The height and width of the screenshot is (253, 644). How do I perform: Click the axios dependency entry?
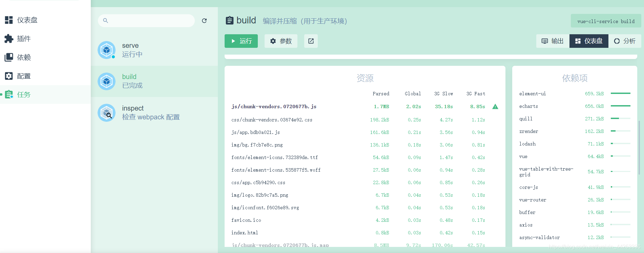[x=575, y=225]
